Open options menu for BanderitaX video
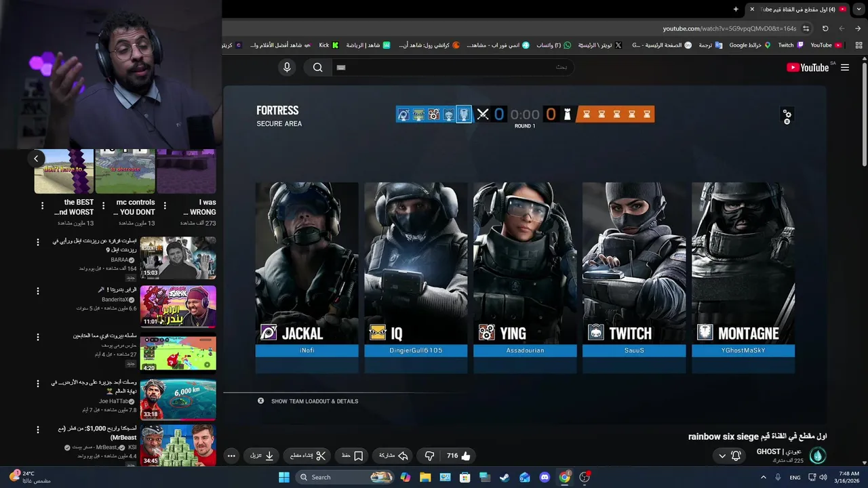The image size is (868, 488). pos(39,291)
